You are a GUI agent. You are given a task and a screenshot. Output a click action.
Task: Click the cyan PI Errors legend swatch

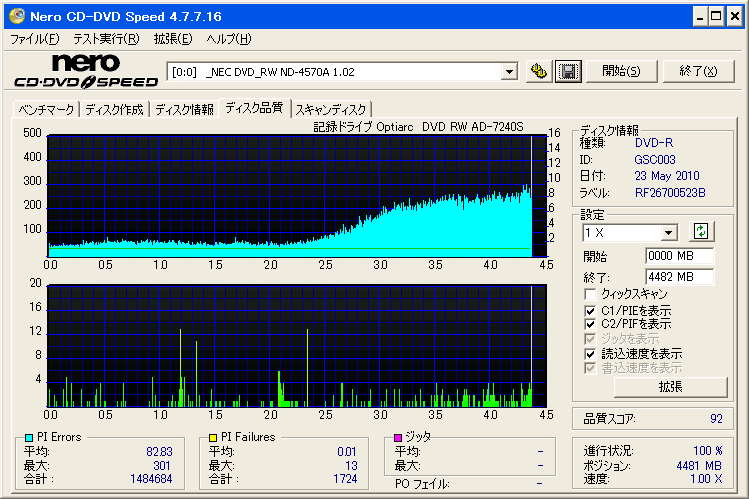(x=29, y=437)
